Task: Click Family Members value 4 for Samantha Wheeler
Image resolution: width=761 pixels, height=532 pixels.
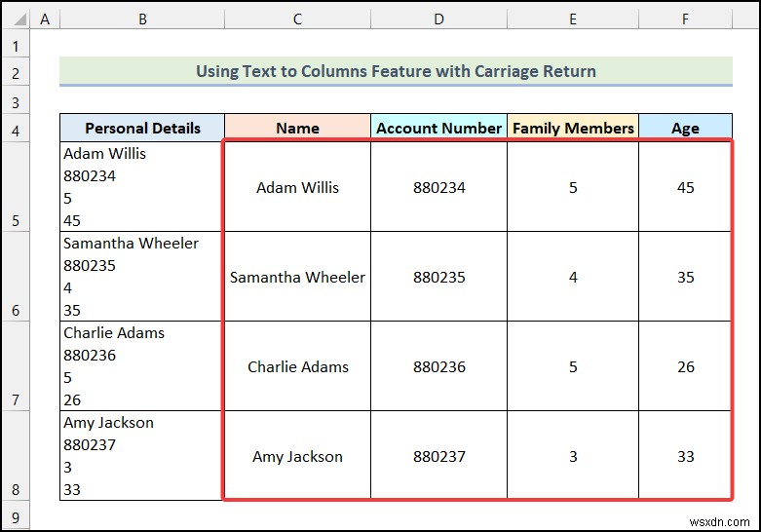Action: pos(573,277)
